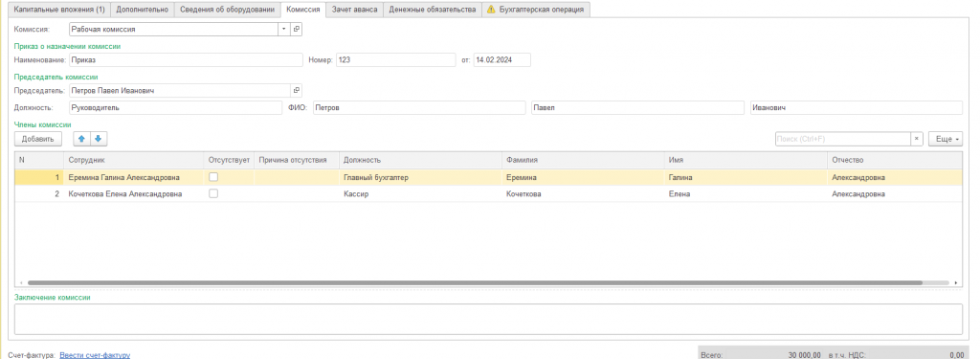Move commission member down with arrow icon

99,139
